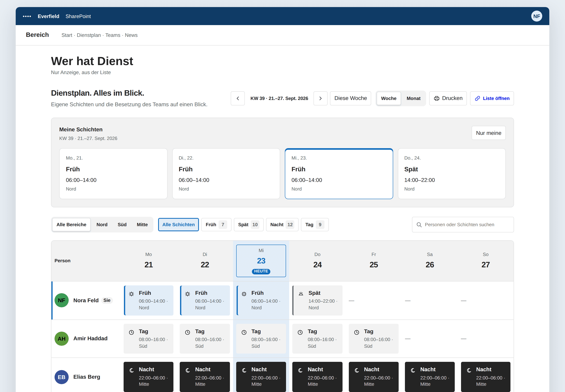565x392 pixels.
Task: Select the Nacht 12 shift filter
Action: 282,224
